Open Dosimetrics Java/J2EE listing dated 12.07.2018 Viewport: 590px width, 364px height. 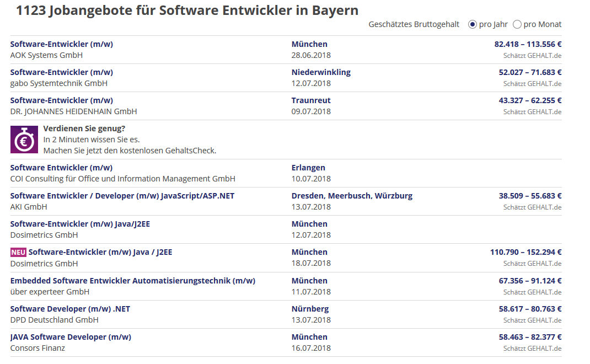point(80,224)
